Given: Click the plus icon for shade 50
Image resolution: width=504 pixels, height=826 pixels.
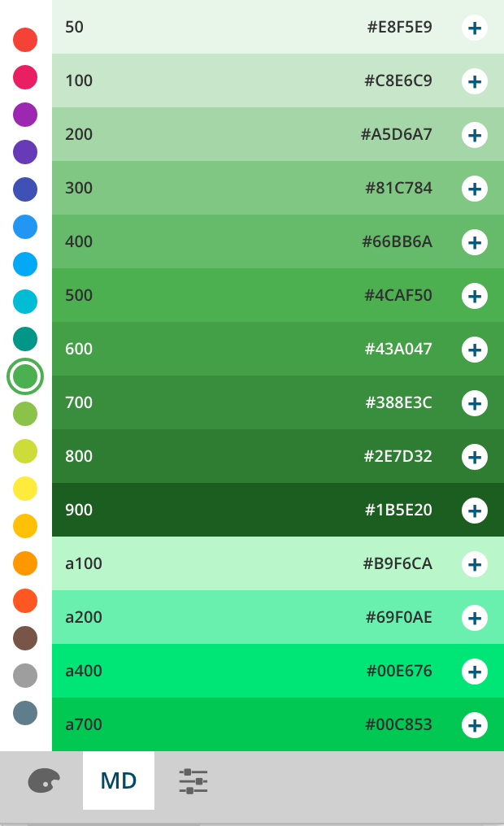Looking at the screenshot, I should pyautogui.click(x=475, y=28).
